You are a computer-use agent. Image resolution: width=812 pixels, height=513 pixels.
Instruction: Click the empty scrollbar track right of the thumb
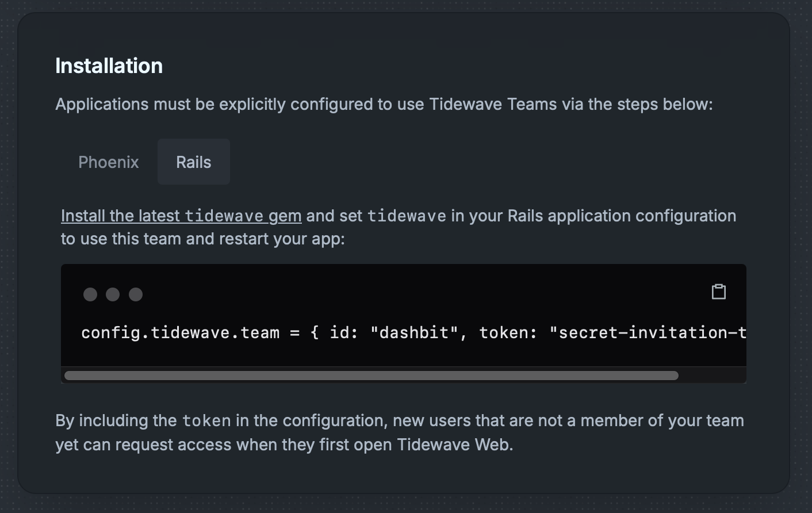click(712, 376)
